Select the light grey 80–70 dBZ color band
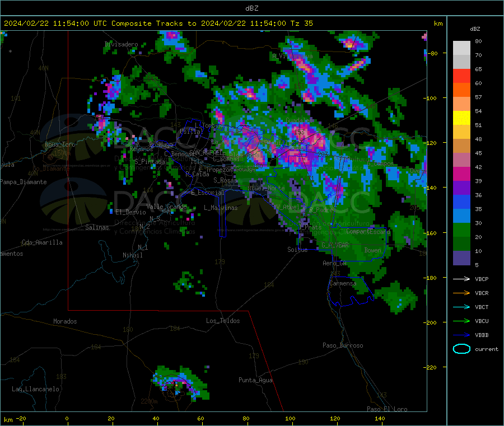Viewport: 504px width, 426px height. pyautogui.click(x=461, y=48)
